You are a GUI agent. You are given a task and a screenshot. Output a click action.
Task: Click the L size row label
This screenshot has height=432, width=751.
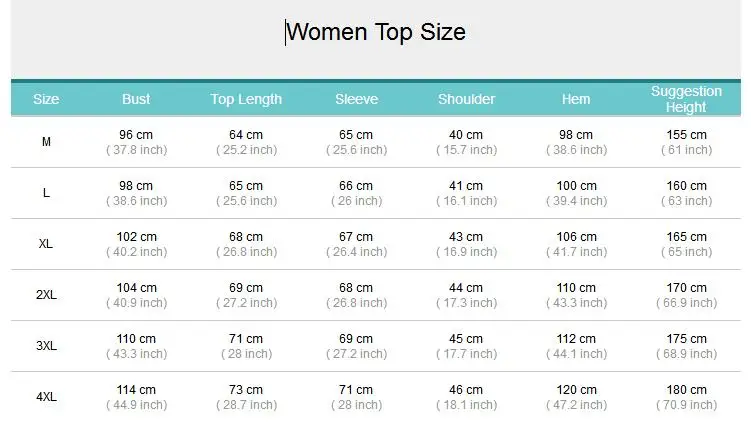tap(46, 193)
